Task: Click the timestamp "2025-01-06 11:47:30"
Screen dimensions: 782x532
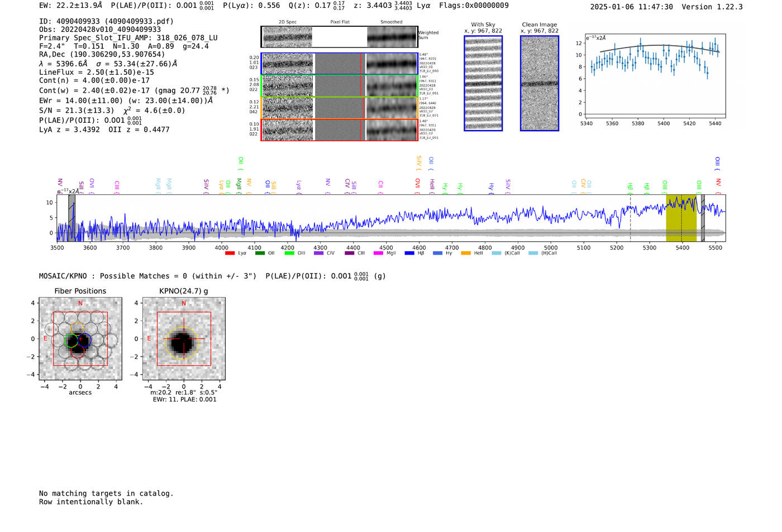Action: (x=631, y=7)
